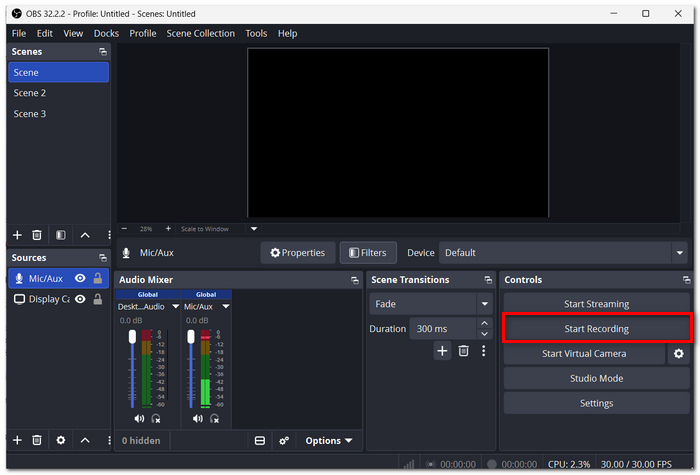700x475 pixels.
Task: Open the Sources toolbar overflow menu
Action: click(x=109, y=440)
